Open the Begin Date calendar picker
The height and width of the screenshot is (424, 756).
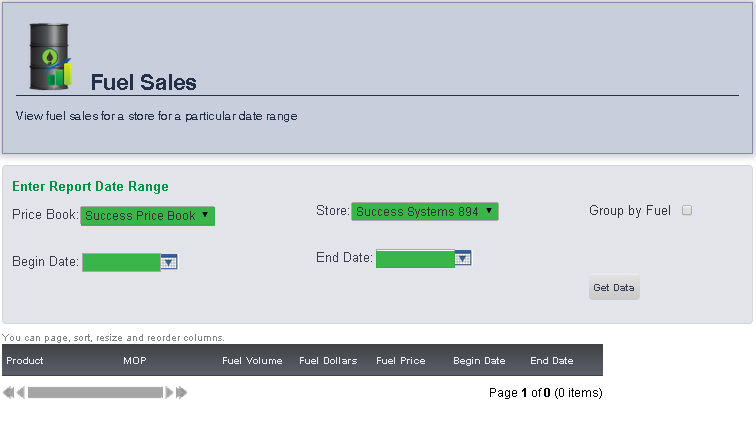(x=169, y=262)
